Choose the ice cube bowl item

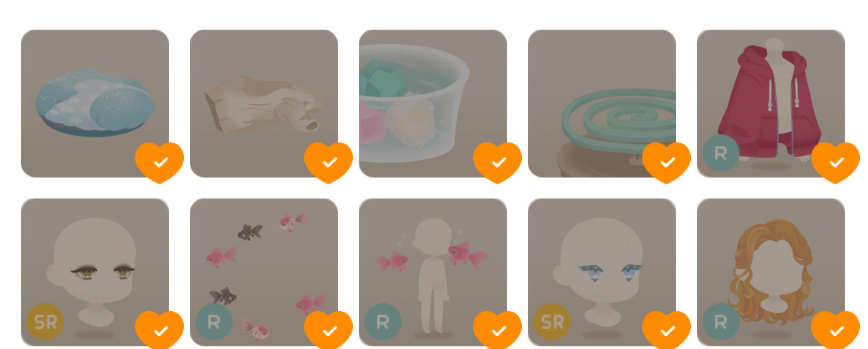(433, 103)
